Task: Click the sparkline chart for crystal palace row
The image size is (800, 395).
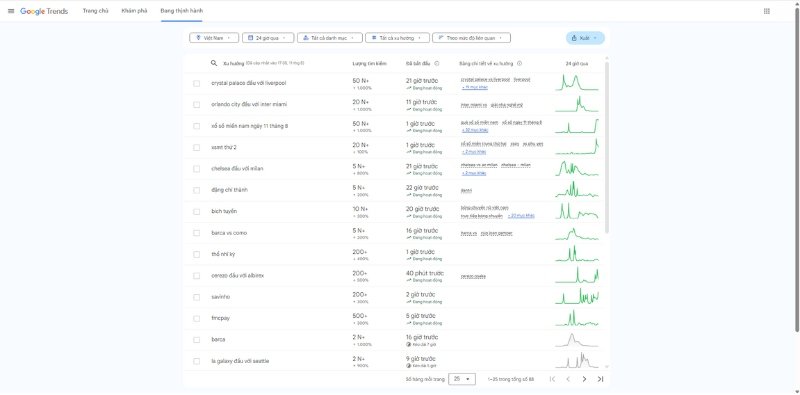Action: point(577,83)
